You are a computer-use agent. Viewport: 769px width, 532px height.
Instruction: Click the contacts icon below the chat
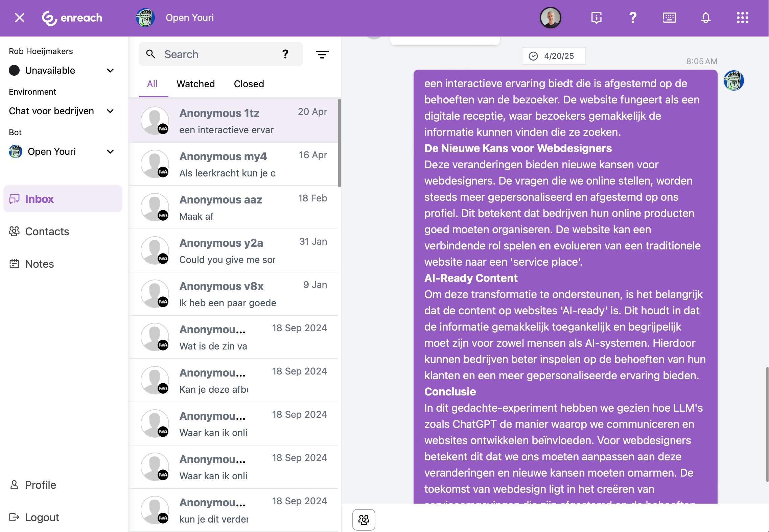coord(364,519)
